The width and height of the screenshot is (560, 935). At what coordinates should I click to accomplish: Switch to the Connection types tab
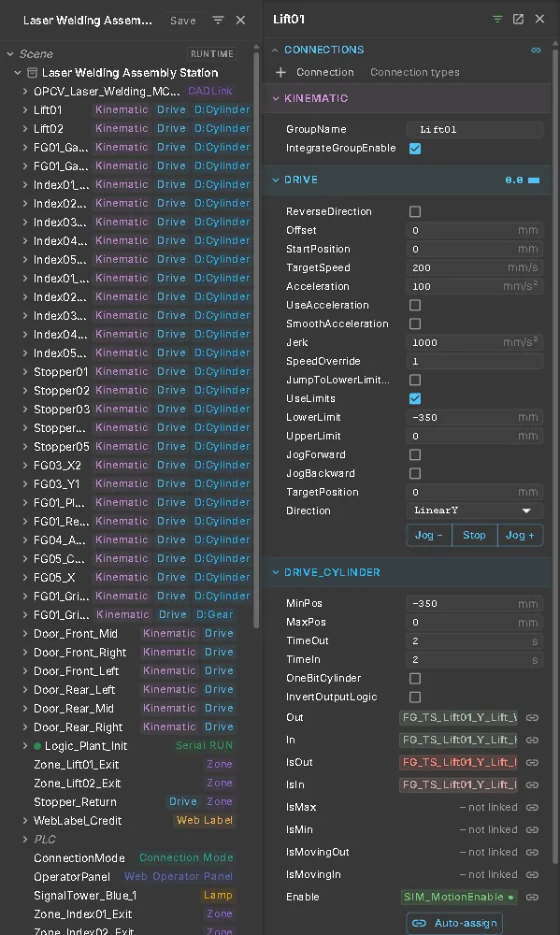point(415,72)
